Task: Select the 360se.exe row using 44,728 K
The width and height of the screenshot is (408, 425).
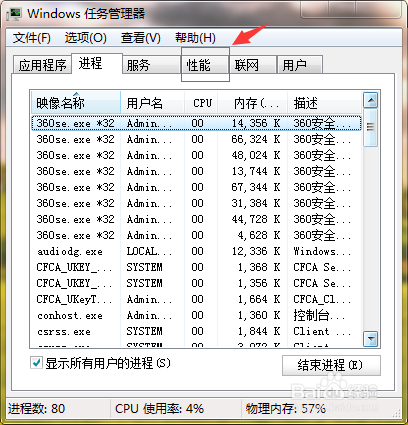Action: pyautogui.click(x=196, y=219)
